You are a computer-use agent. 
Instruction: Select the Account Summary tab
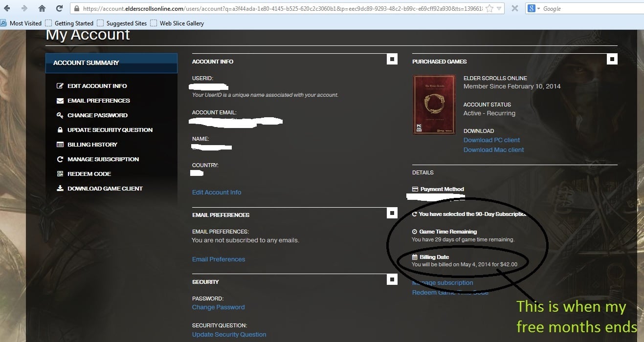pyautogui.click(x=111, y=63)
